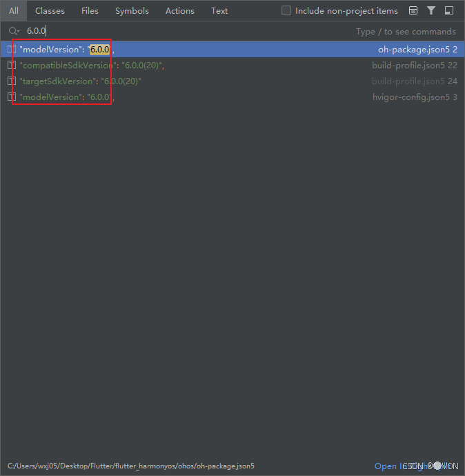The width and height of the screenshot is (465, 476).
Task: Switch to the All tab
Action: (14, 11)
